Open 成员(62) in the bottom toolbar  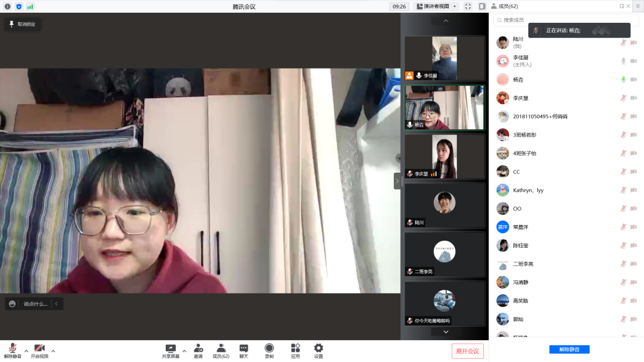pos(221,351)
